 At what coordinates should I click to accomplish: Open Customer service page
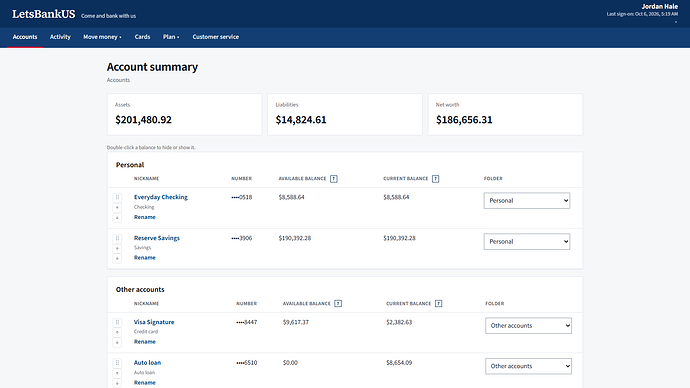216,37
